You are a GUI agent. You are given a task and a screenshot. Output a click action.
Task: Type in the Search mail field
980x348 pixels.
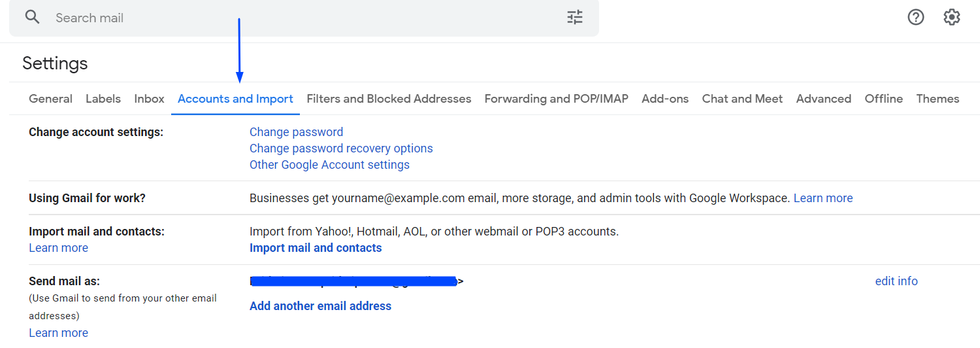(294, 18)
